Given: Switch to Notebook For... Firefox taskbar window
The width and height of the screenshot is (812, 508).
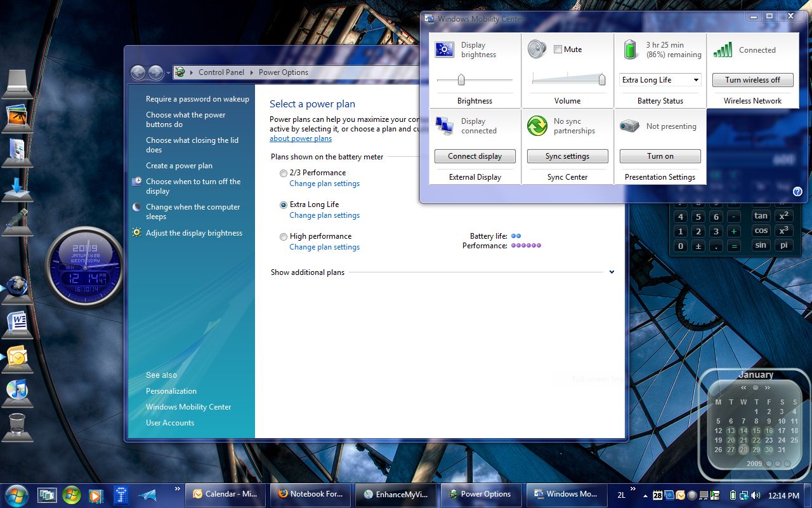Looking at the screenshot, I should [310, 494].
